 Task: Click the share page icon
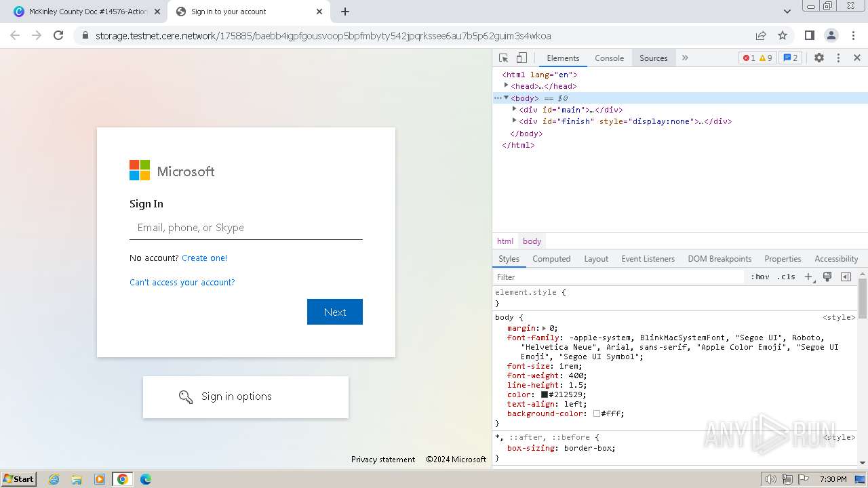761,35
